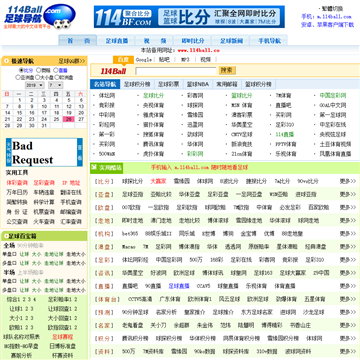Open the 114BF.com 比分 banner
The image size is (360, 360).
point(189,17)
